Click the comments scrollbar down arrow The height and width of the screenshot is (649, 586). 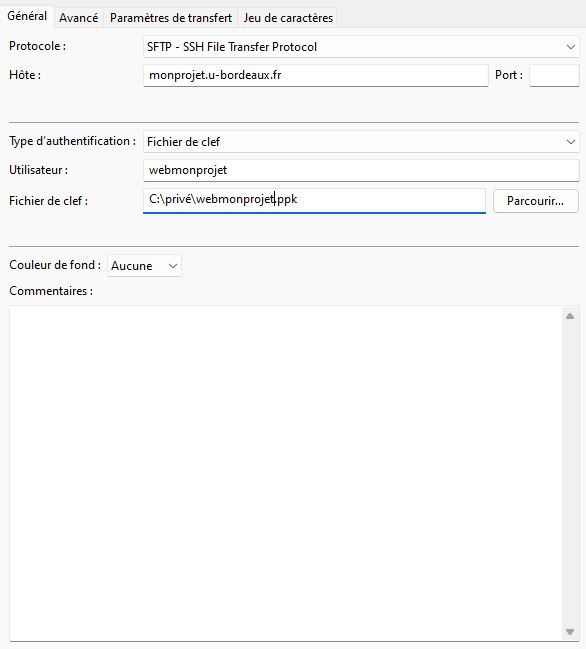(570, 632)
